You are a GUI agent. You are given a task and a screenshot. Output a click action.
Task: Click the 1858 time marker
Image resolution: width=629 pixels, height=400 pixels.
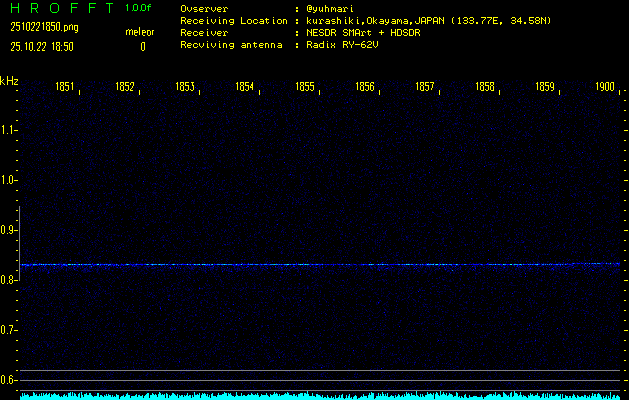point(485,87)
